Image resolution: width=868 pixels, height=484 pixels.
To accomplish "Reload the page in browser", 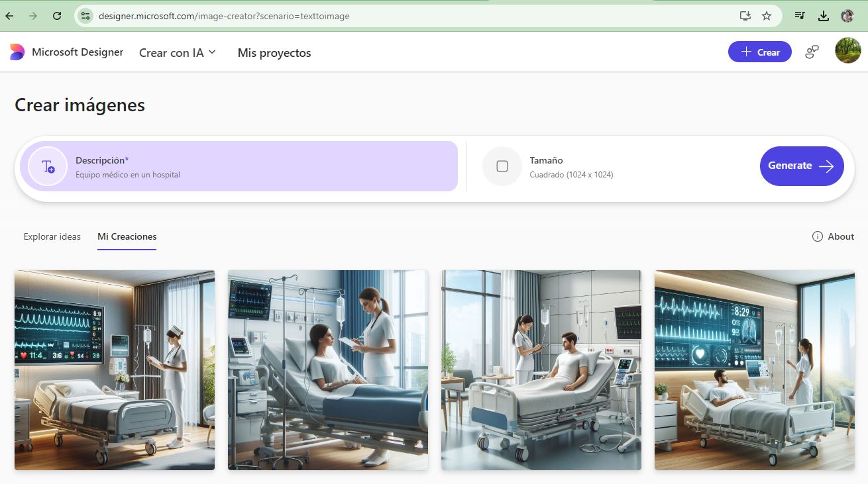I will 57,16.
